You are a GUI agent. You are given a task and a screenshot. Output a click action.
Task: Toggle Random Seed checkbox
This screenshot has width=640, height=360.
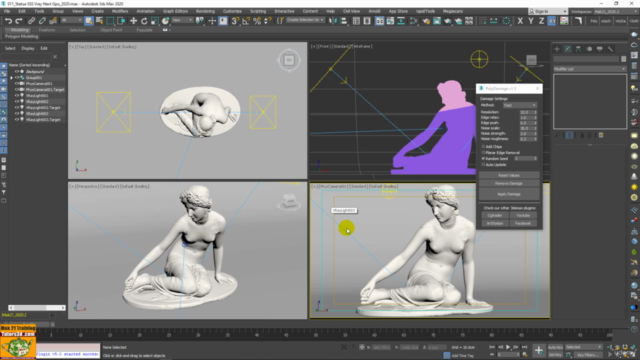483,158
